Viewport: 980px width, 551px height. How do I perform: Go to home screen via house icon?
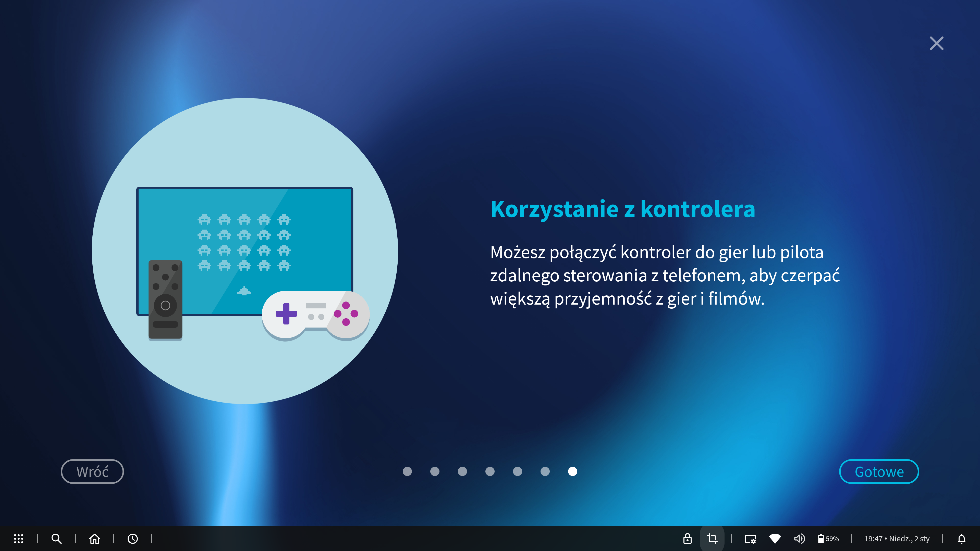pos(94,539)
